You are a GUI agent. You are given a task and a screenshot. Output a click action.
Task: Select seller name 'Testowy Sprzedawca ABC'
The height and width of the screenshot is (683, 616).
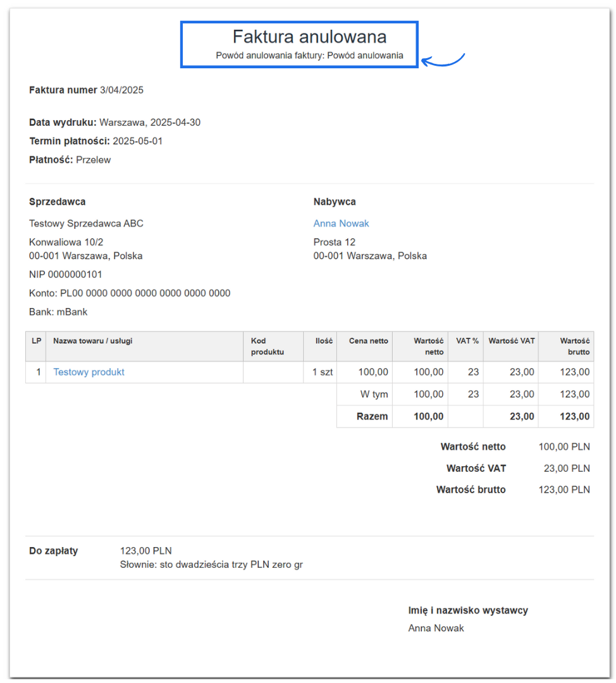tap(86, 223)
